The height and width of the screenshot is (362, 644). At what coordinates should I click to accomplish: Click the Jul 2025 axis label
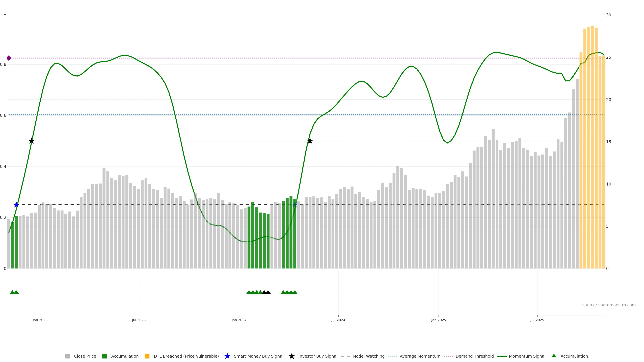[537, 320]
